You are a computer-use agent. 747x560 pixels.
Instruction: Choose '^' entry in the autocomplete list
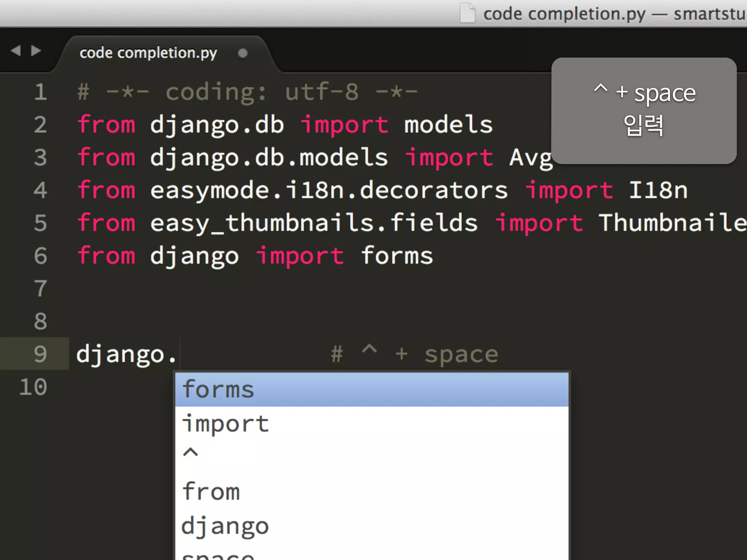[372, 458]
